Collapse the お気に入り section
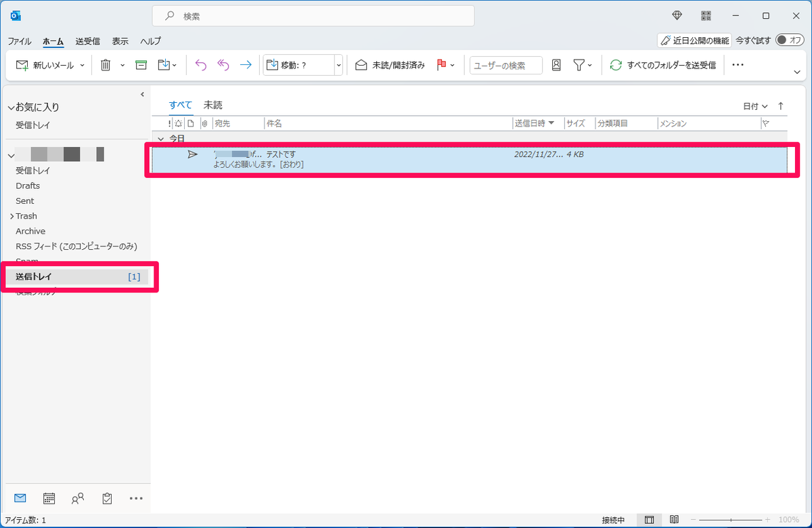Screen dimensions: 812x528 pyautogui.click(x=10, y=108)
